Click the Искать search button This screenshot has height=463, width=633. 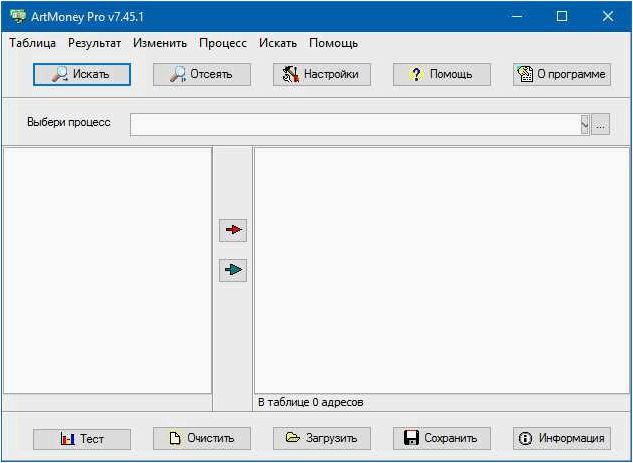(82, 74)
